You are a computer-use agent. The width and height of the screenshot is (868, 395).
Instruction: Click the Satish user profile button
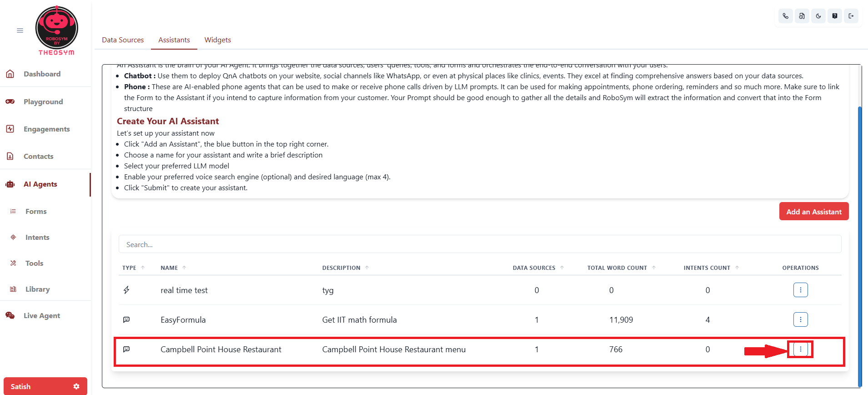pos(45,386)
